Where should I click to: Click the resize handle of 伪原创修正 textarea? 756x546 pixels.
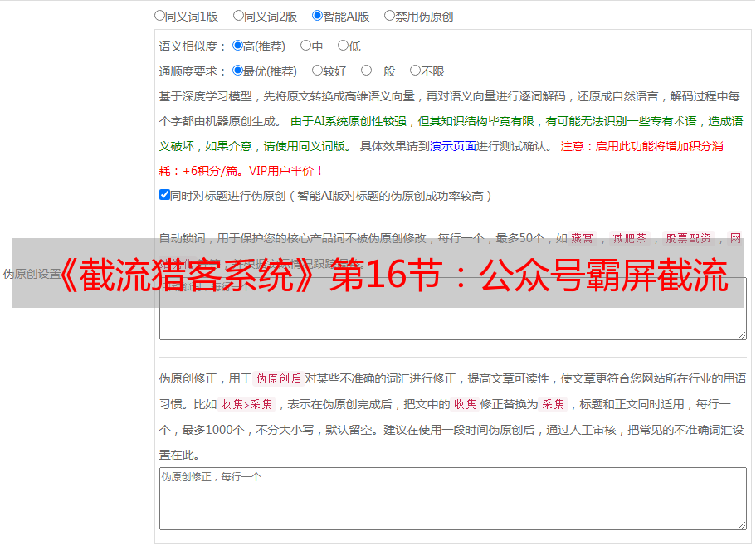point(742,525)
